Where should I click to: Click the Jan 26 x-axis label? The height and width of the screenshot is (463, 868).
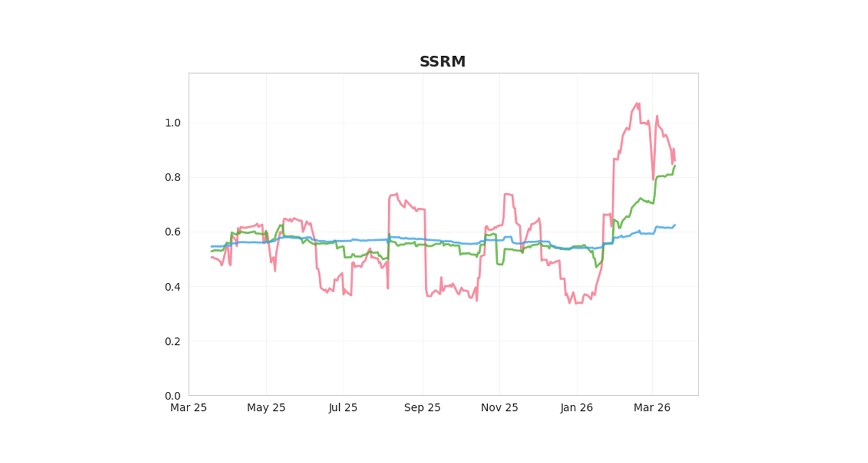[577, 407]
